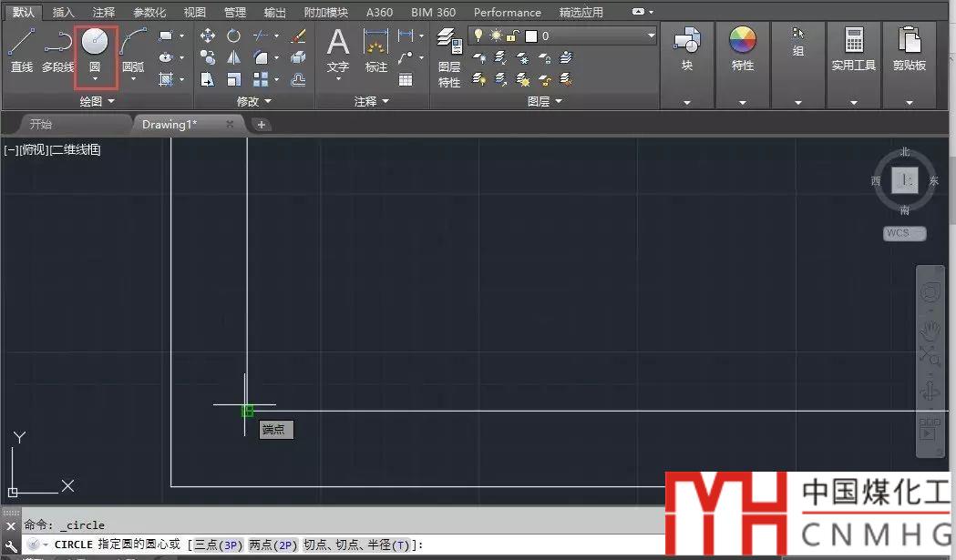This screenshot has height=560, width=956.
Task: Open the WCS coordinate system dropdown
Action: 903,233
